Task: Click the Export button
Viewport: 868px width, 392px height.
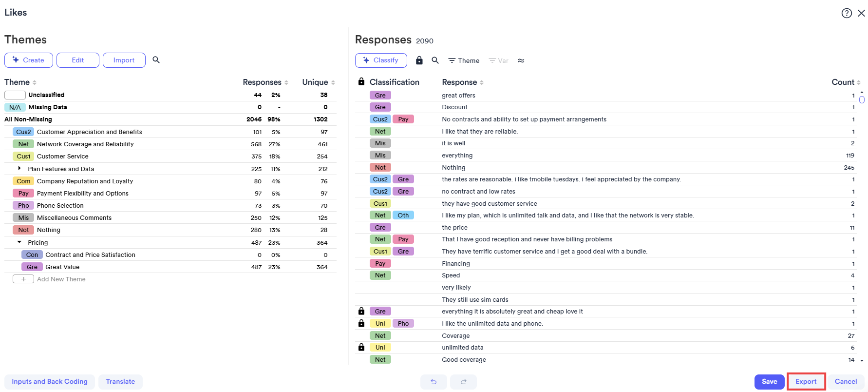Action: tap(806, 381)
